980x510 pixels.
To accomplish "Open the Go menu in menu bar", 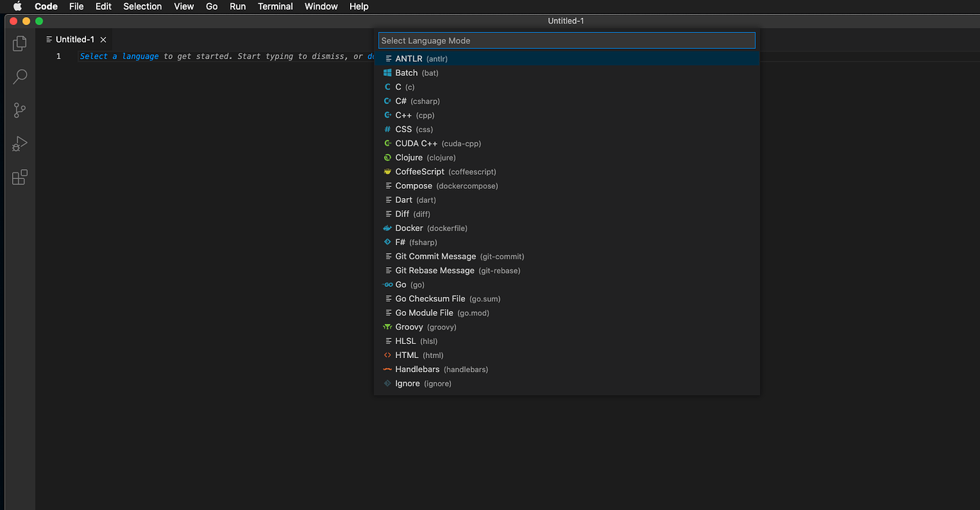I will coord(212,6).
